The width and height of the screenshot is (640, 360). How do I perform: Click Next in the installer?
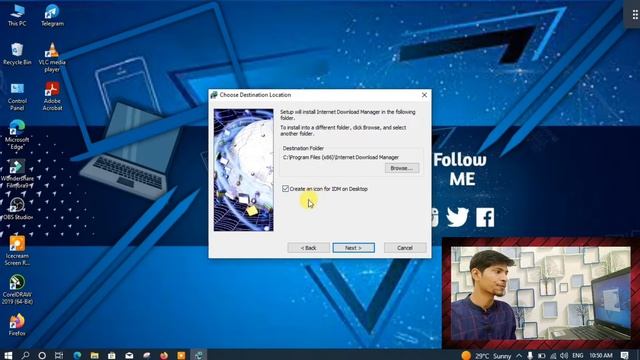click(x=353, y=248)
